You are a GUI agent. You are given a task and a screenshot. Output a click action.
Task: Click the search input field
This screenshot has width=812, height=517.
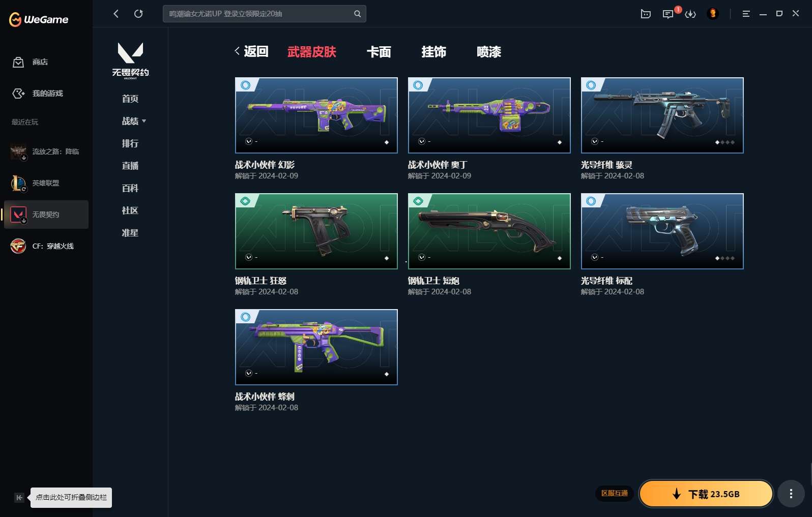[257, 14]
